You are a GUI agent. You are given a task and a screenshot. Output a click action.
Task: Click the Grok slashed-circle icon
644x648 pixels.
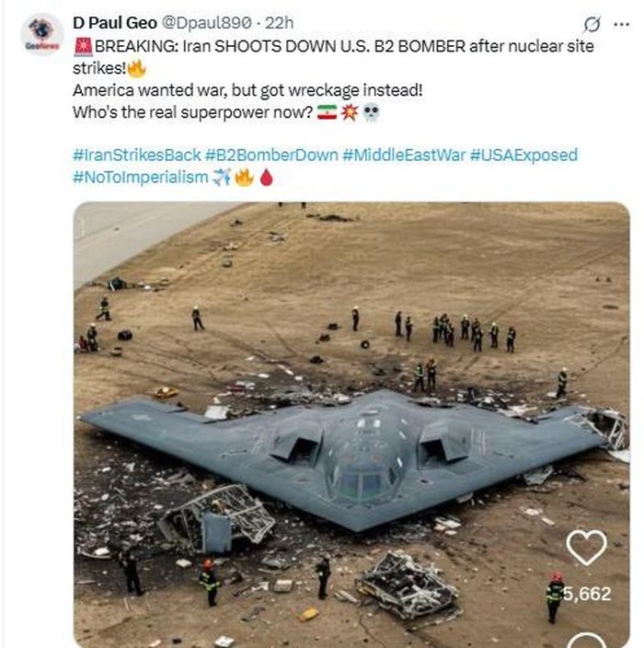click(592, 24)
